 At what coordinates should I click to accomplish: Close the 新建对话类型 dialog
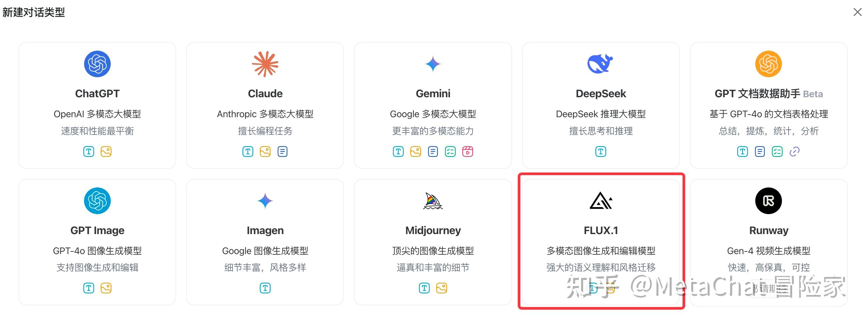857,12
